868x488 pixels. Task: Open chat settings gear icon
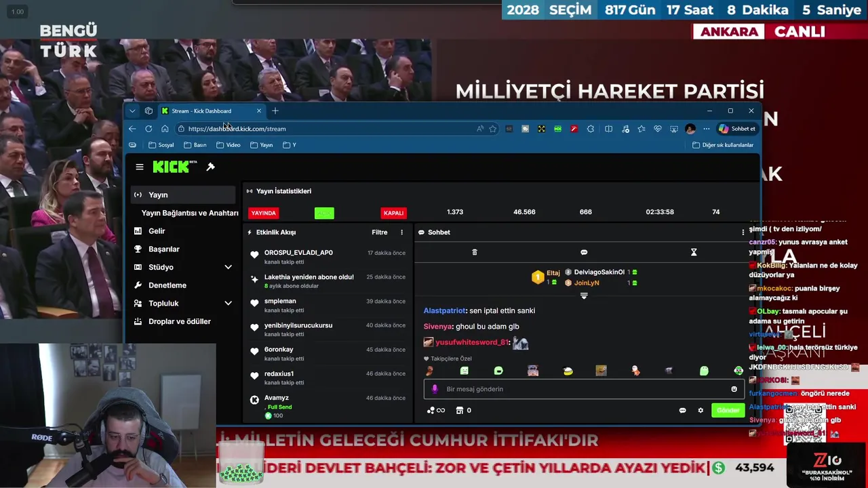[701, 410]
